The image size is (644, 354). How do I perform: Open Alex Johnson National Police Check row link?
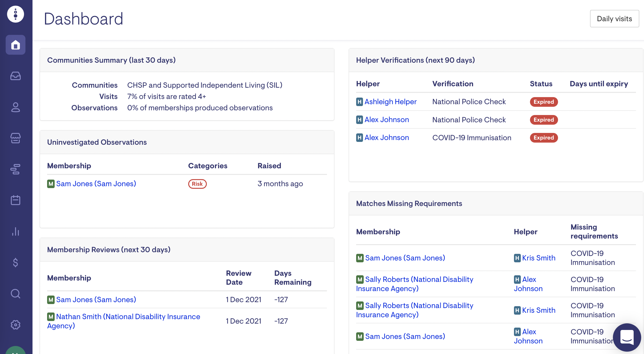coord(387,119)
